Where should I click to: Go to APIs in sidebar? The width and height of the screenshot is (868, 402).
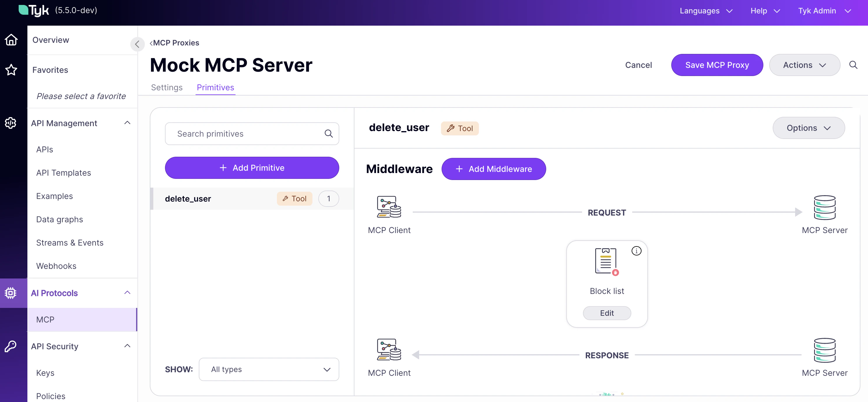click(x=45, y=149)
